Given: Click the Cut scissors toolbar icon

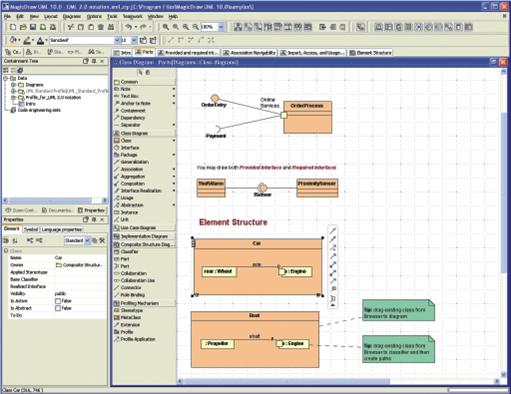Looking at the screenshot, I should pos(70,27).
